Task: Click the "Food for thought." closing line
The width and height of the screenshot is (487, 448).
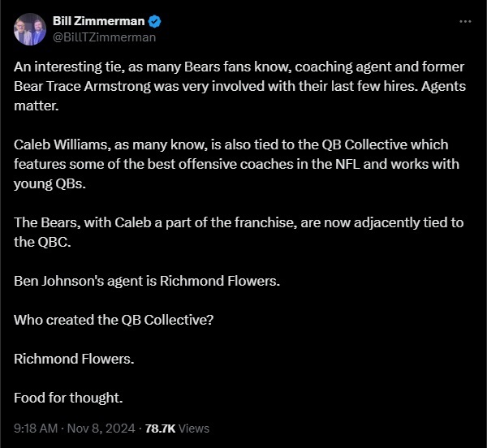Action: 69,398
